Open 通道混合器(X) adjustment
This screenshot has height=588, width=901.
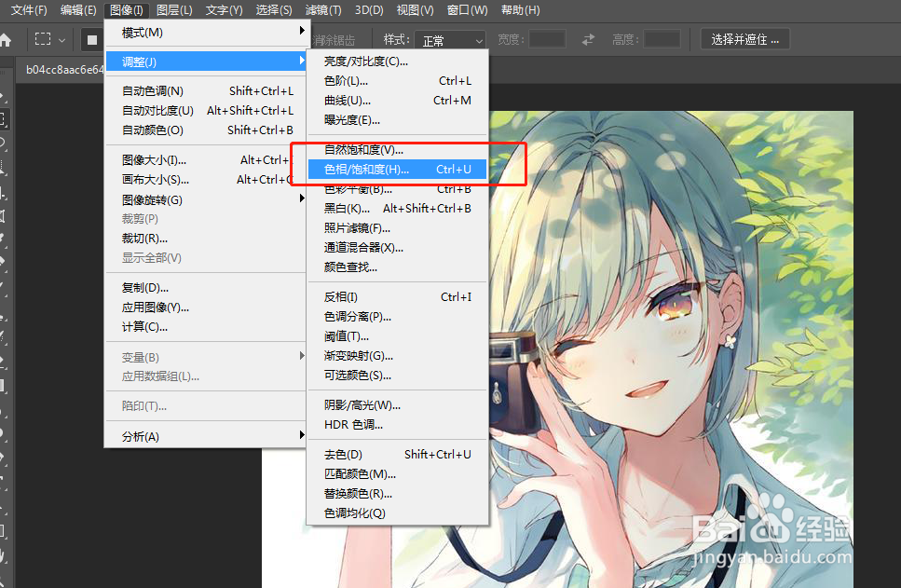tap(398, 247)
